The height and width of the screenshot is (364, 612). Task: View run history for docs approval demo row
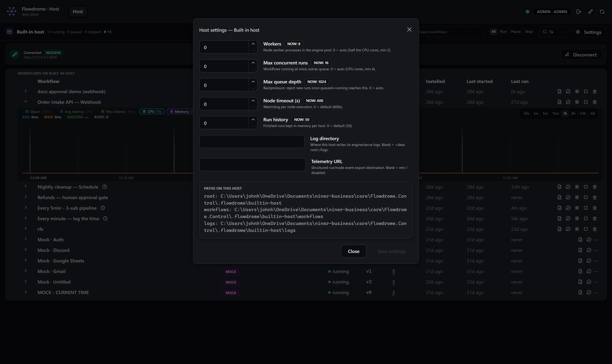click(568, 92)
